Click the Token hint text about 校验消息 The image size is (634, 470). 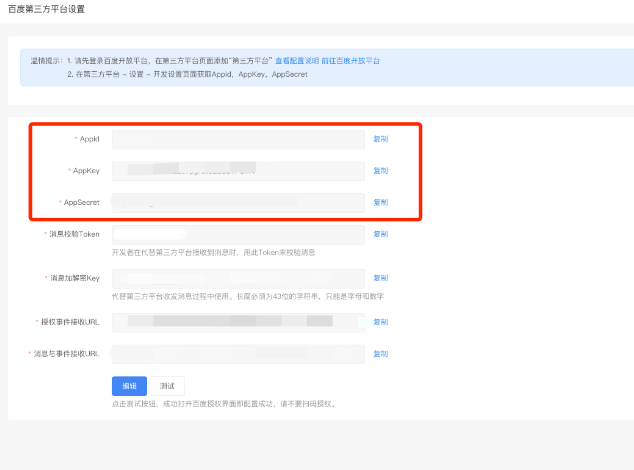213,252
